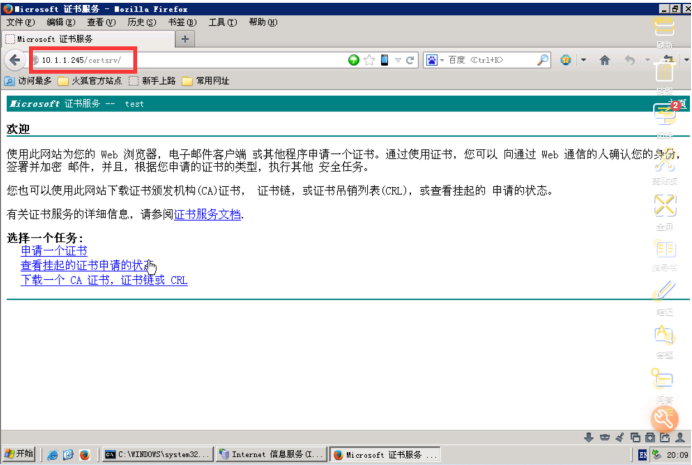The height and width of the screenshot is (465, 692).
Task: Click the mobile phone icon in address bar
Action: [384, 60]
